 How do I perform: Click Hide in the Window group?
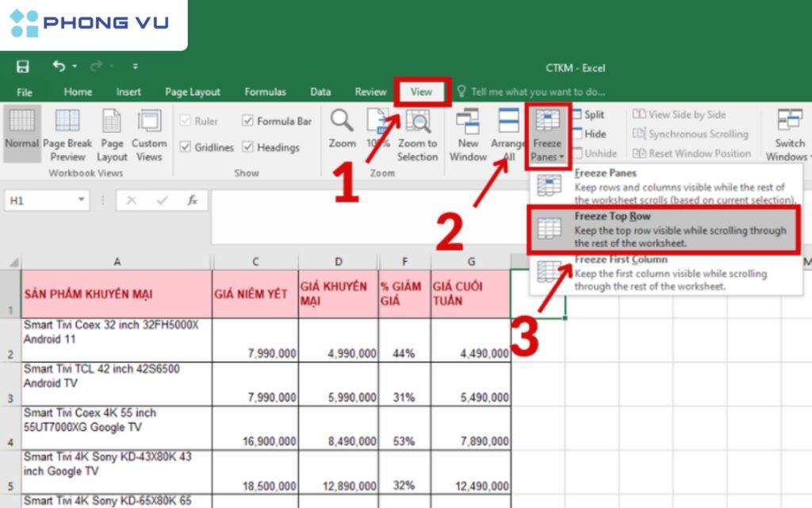pyautogui.click(x=589, y=133)
